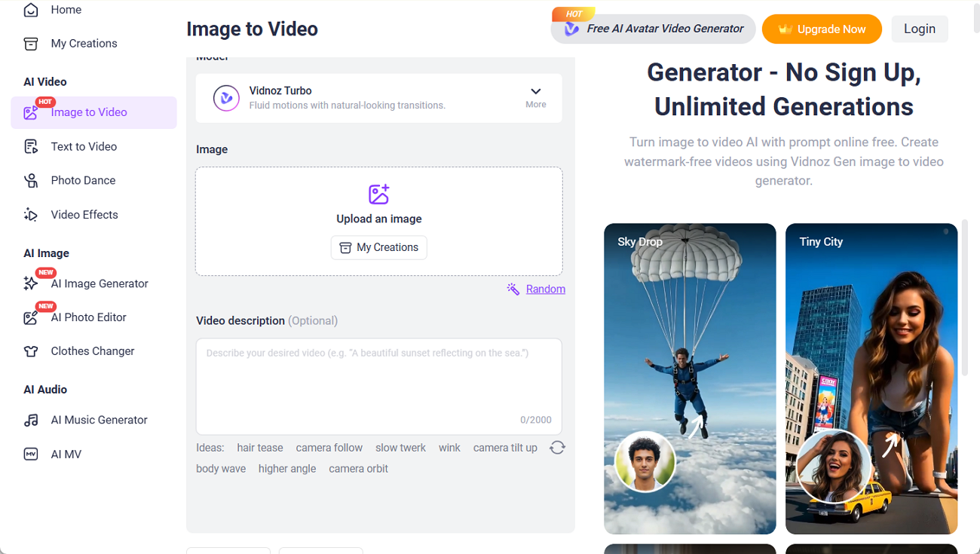Open the Photo Dance page
The image size is (980, 554).
(83, 181)
